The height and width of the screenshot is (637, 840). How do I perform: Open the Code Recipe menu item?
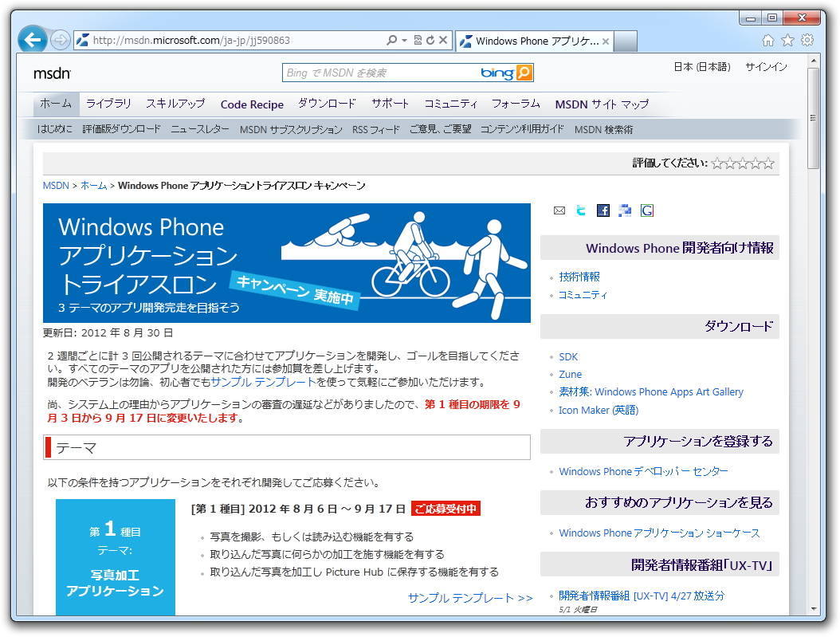coord(252,104)
